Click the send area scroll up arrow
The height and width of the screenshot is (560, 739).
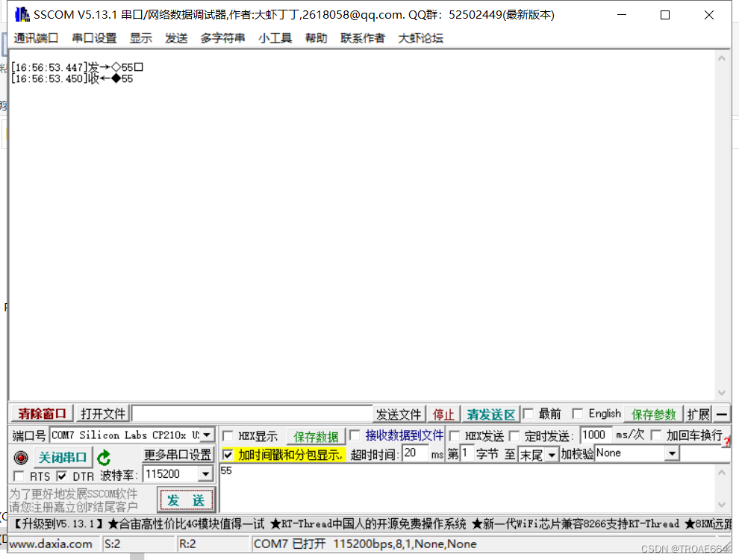tap(722, 473)
